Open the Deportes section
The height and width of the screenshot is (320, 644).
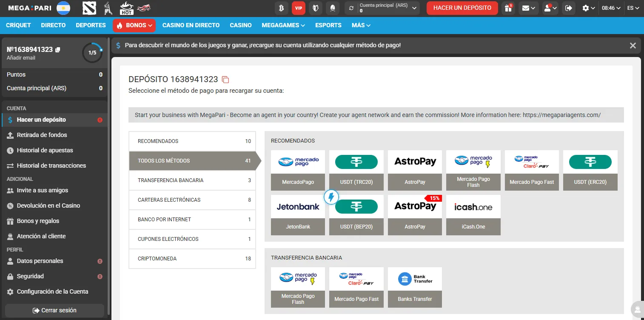click(91, 25)
